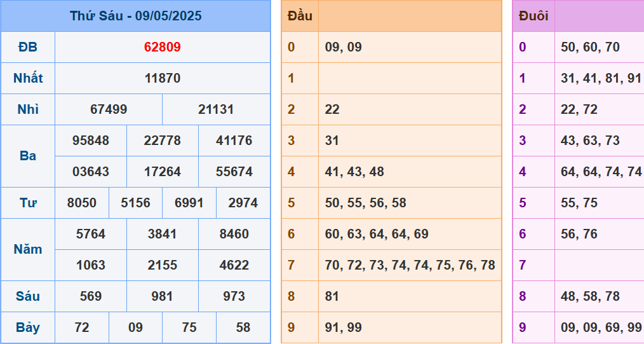The width and height of the screenshot is (644, 344).
Task: Select the date header Thứ Sáu - 09/05/2025
Action: (135, 16)
